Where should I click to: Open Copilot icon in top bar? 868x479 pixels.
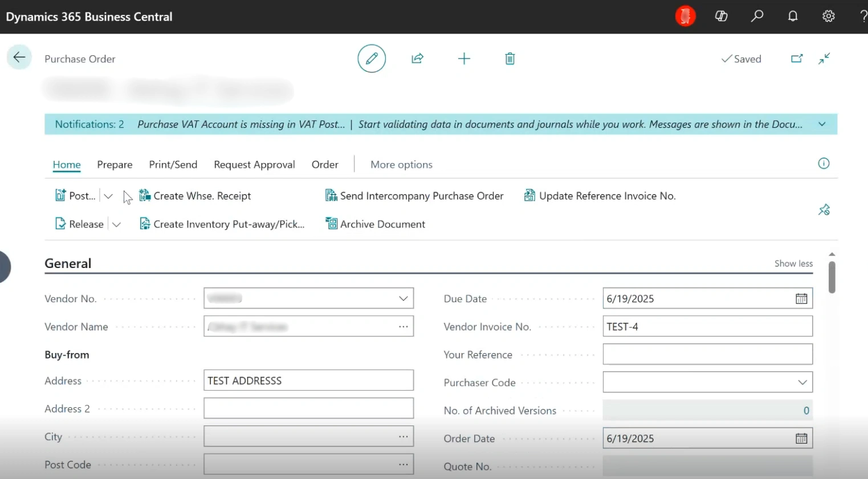[x=721, y=17]
